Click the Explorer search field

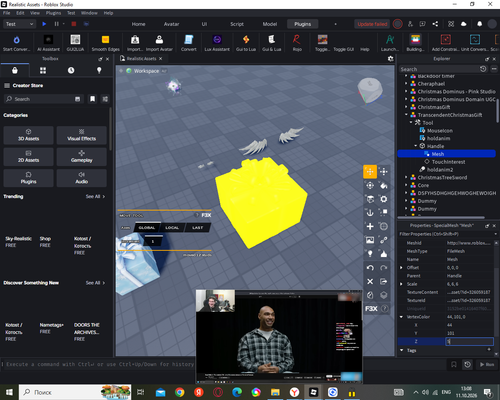coord(438,69)
